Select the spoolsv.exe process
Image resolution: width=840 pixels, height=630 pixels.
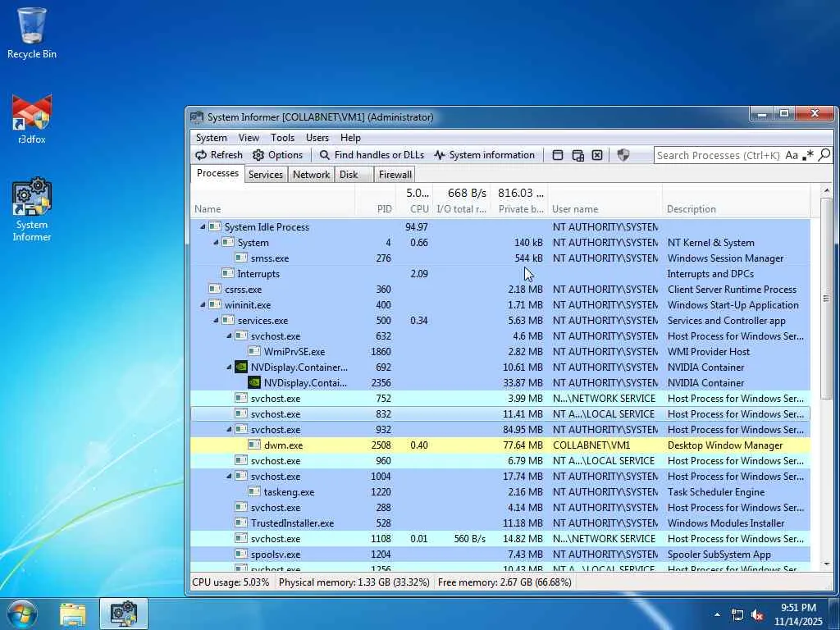[500, 554]
